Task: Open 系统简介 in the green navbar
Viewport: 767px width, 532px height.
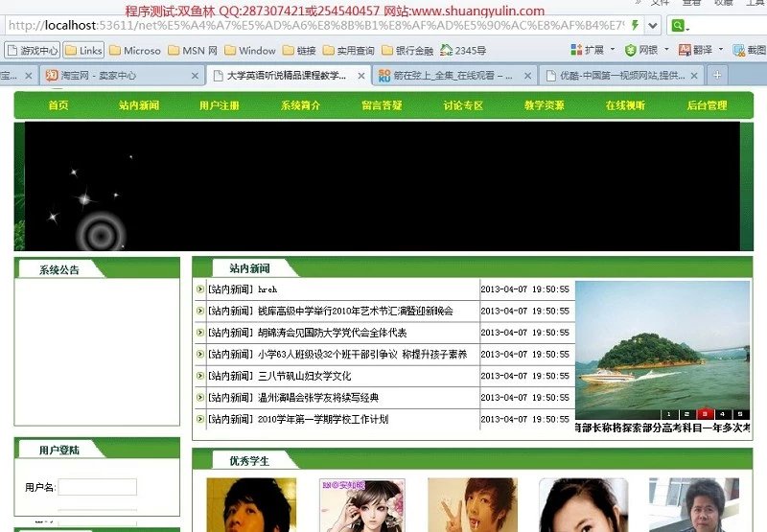Action: (x=300, y=105)
